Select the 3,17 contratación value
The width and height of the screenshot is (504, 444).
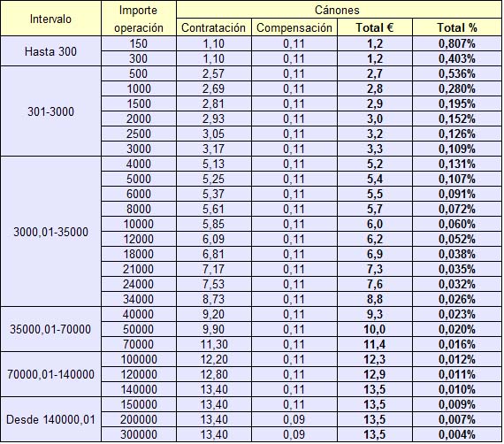tap(213, 149)
